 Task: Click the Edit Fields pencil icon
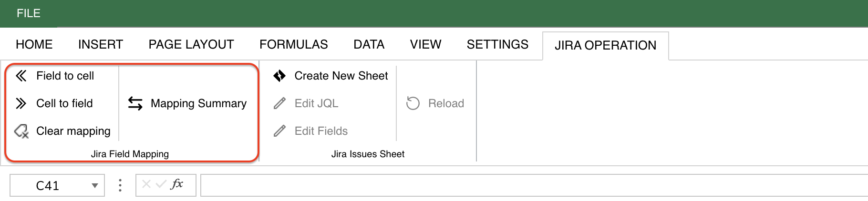pyautogui.click(x=280, y=131)
